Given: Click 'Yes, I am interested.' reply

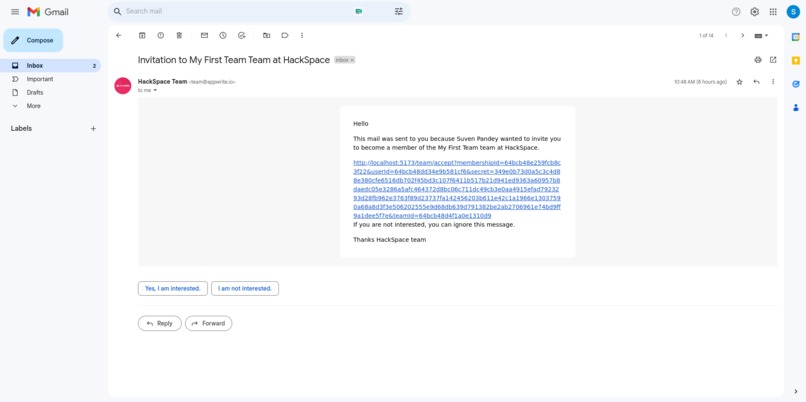Looking at the screenshot, I should [x=173, y=288].
